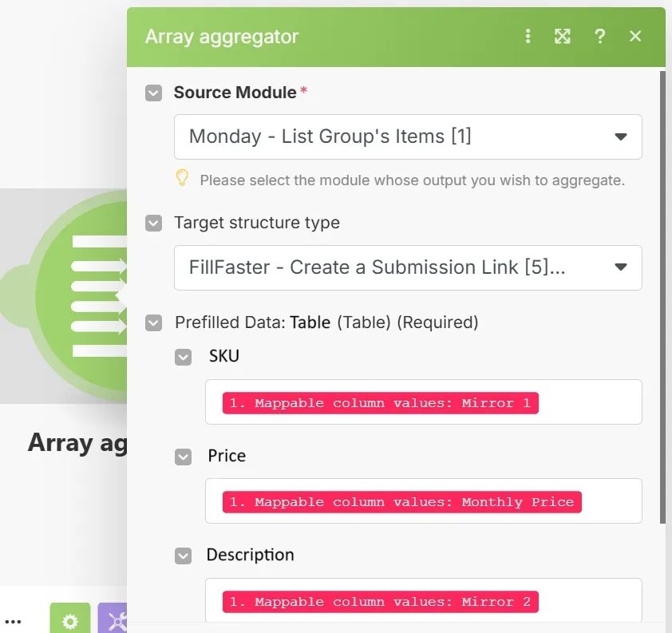Click the 'Prefilled Data: Table' label

click(x=252, y=322)
